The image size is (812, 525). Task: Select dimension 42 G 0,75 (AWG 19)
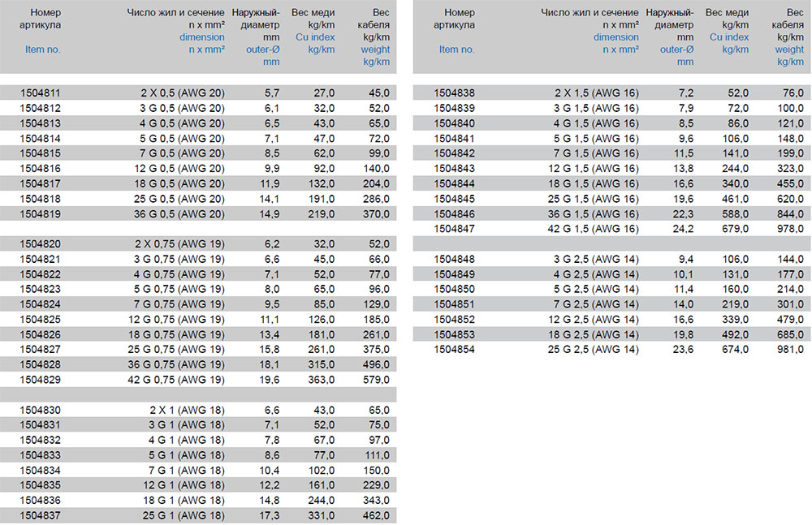[176, 380]
